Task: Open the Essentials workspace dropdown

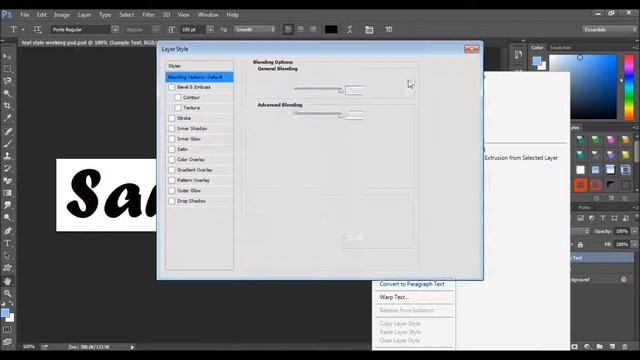Action: [609, 29]
